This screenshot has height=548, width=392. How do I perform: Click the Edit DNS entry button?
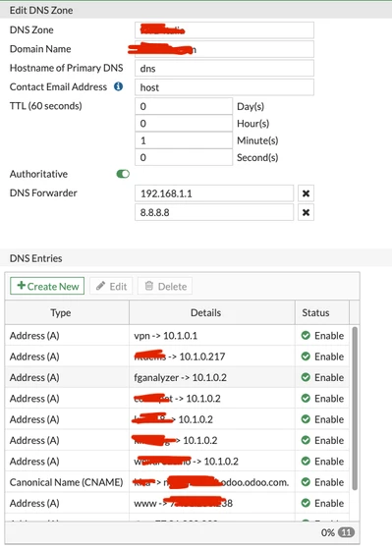tap(111, 286)
